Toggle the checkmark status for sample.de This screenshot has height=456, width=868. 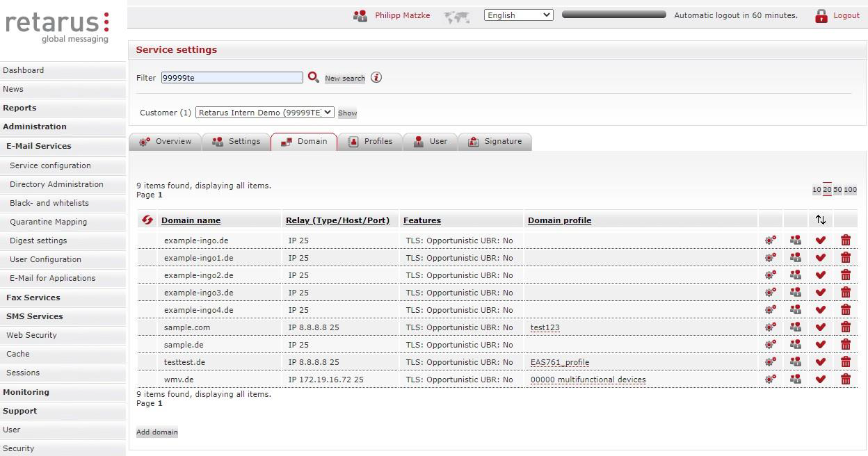(821, 345)
